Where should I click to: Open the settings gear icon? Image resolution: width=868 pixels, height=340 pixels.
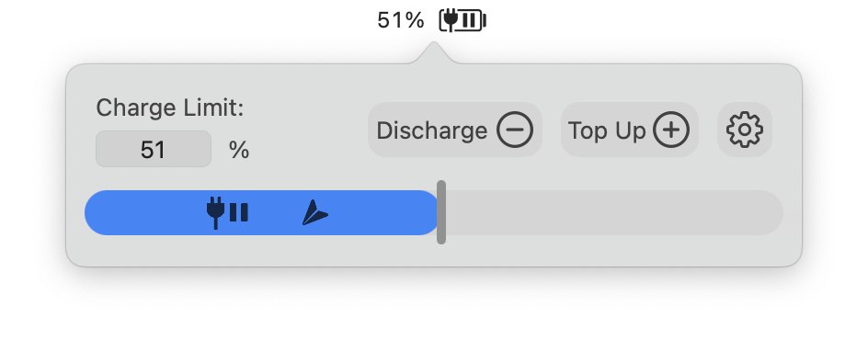click(744, 130)
